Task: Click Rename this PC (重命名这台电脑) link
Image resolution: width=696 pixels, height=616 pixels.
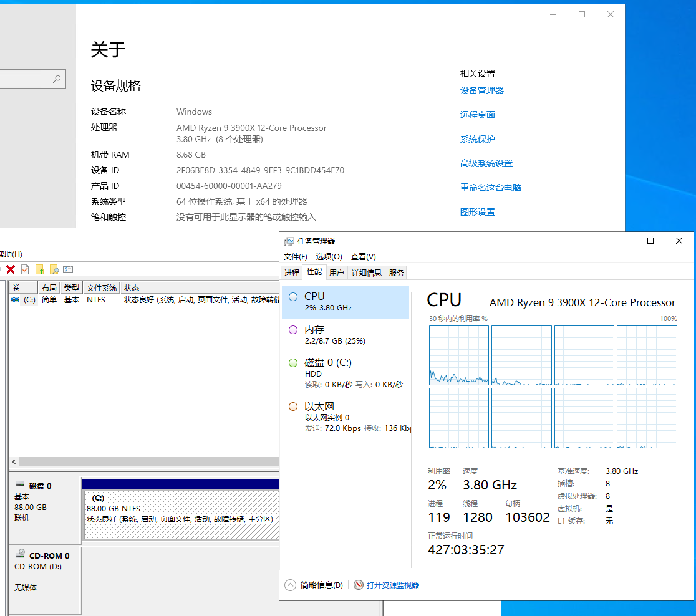Action: pyautogui.click(x=490, y=188)
